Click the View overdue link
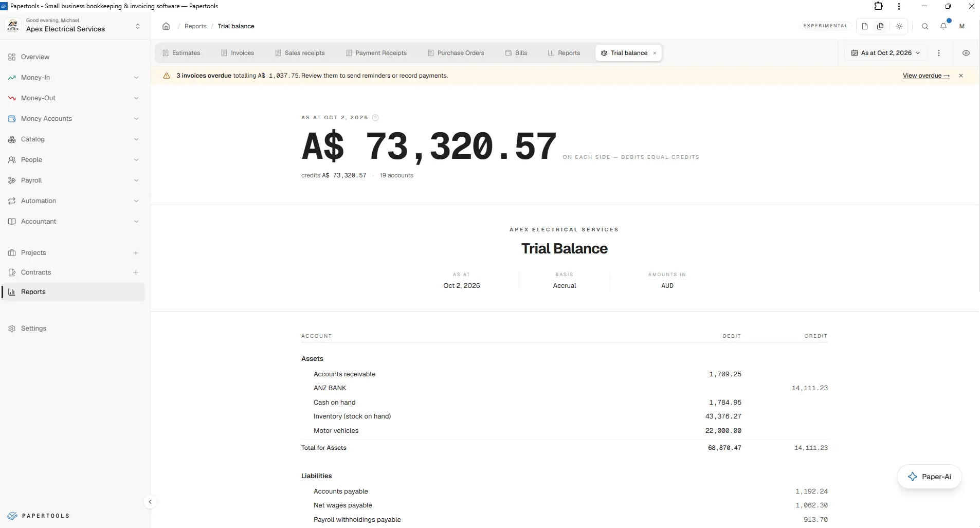This screenshot has width=980, height=528. pyautogui.click(x=926, y=76)
